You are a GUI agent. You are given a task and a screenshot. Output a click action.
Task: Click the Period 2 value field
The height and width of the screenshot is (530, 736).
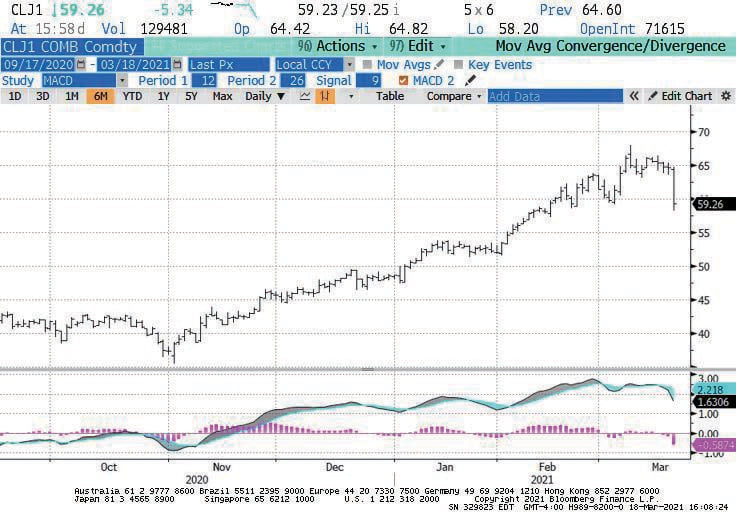(293, 81)
